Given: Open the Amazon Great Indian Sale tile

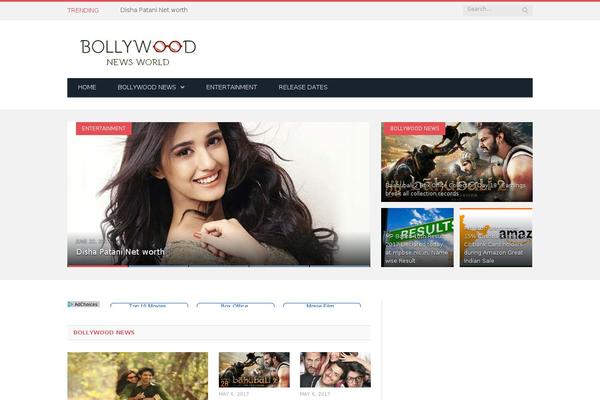Looking at the screenshot, I should click(x=496, y=237).
